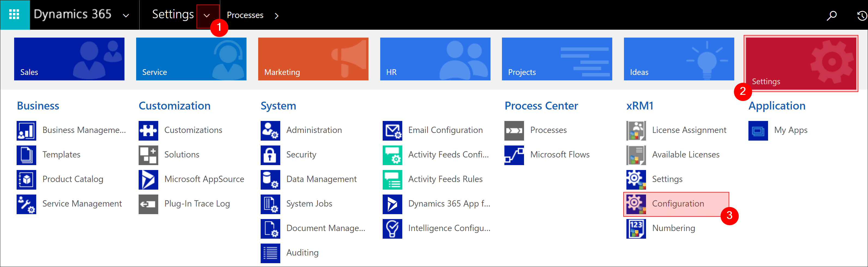Viewport: 868px width, 267px height.
Task: Open Microsoft Flows link text
Action: coord(560,155)
